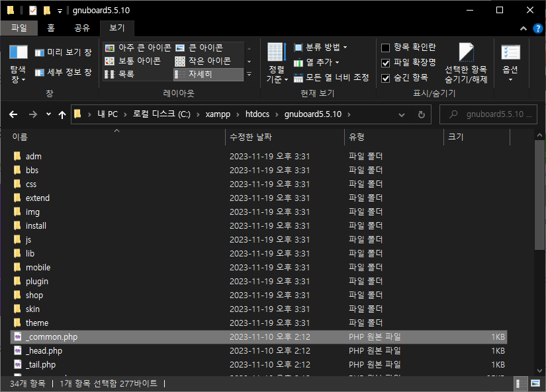Open the add columns (열 추가) dropdown

click(316, 63)
